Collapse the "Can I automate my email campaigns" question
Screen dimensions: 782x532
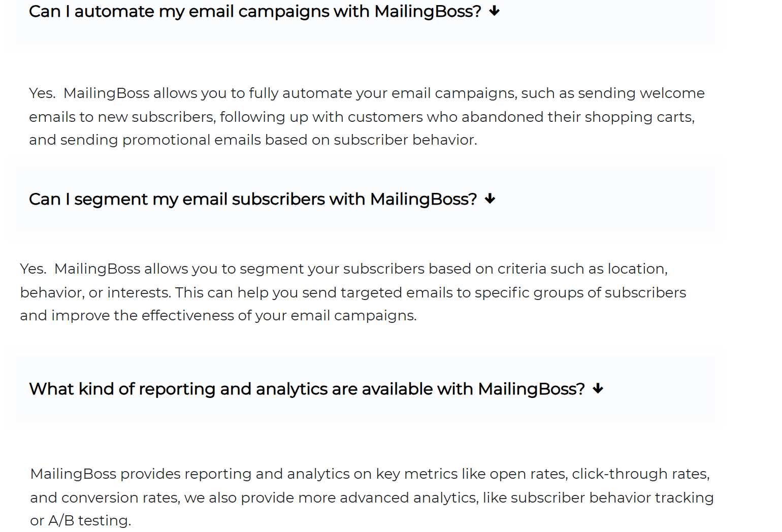tap(254, 11)
